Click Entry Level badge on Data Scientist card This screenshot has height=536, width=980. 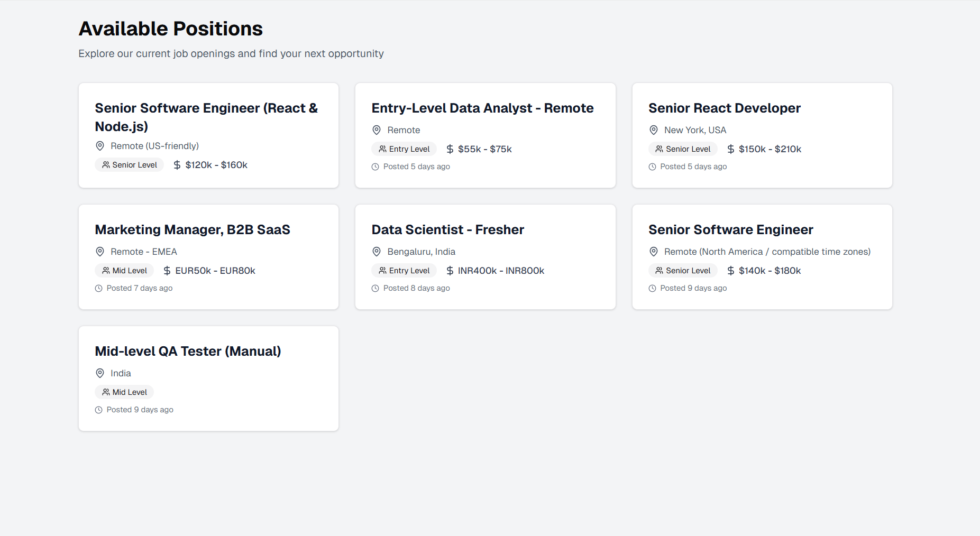click(x=404, y=271)
